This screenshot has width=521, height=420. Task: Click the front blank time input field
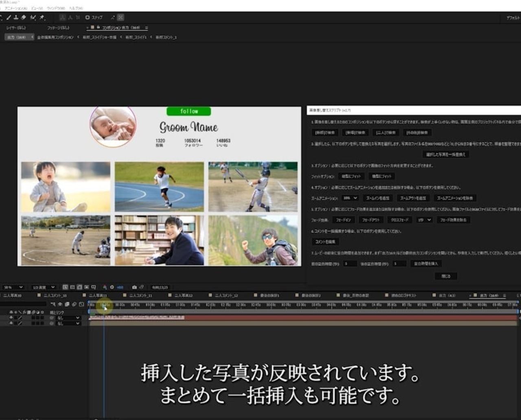[350, 264]
